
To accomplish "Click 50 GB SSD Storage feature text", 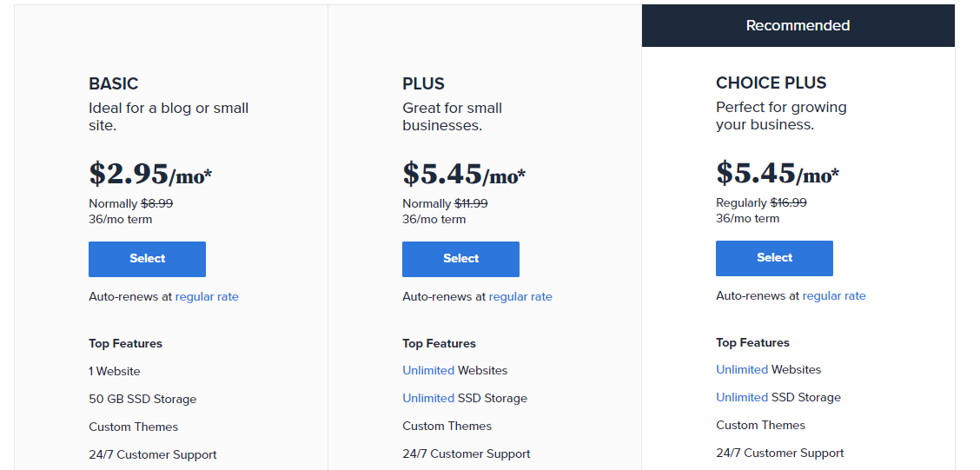I will tap(142, 400).
